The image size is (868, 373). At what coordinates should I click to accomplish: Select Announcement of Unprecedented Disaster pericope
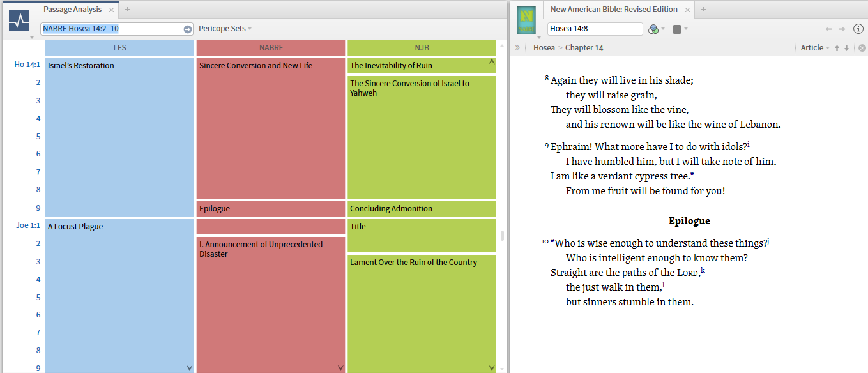[x=271, y=305]
